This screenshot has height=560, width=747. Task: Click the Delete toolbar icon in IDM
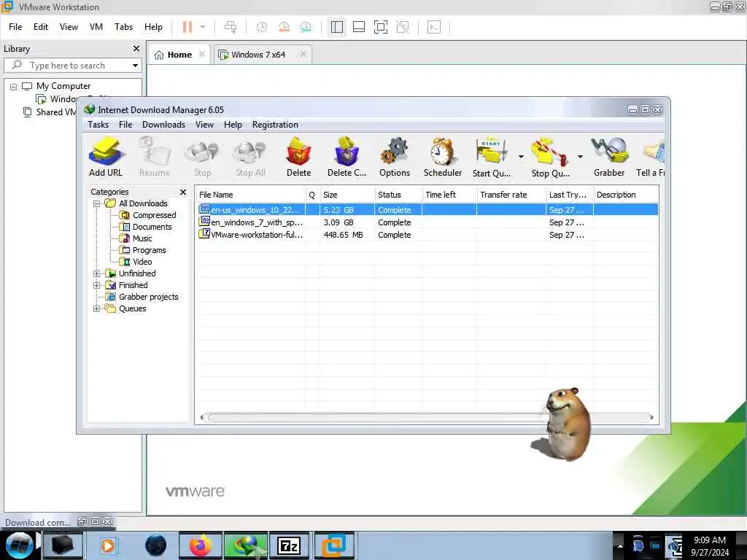pyautogui.click(x=298, y=157)
